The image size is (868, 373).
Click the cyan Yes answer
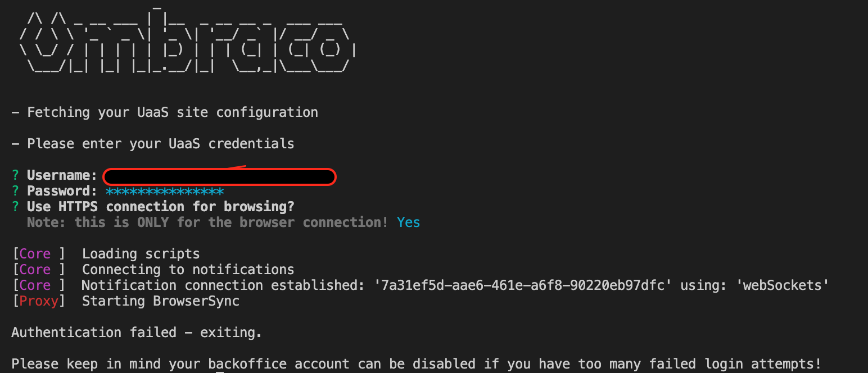pyautogui.click(x=409, y=223)
